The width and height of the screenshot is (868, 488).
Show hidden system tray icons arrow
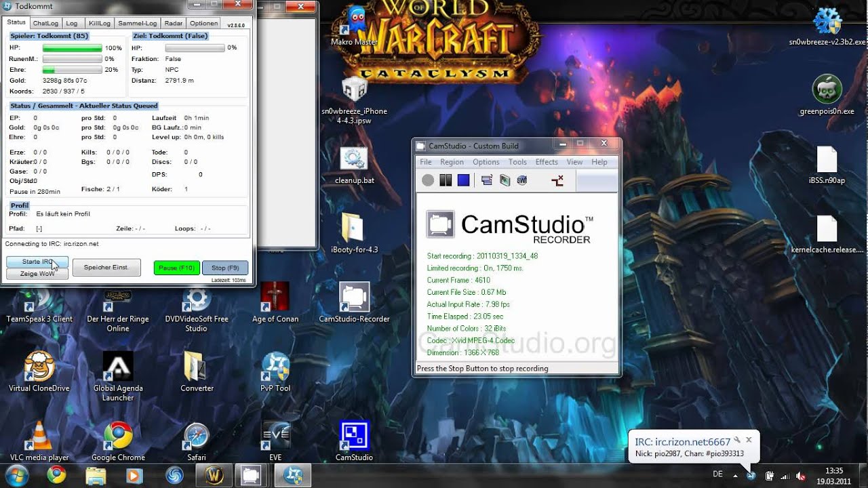(735, 475)
